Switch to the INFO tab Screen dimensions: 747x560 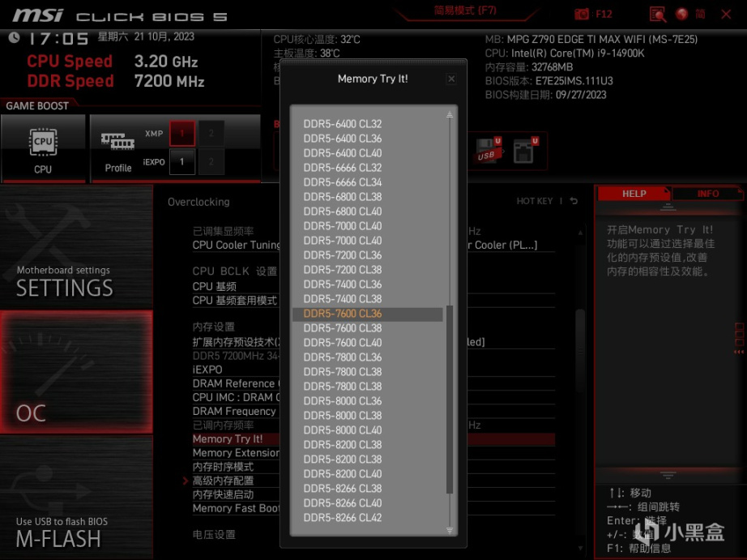707,194
